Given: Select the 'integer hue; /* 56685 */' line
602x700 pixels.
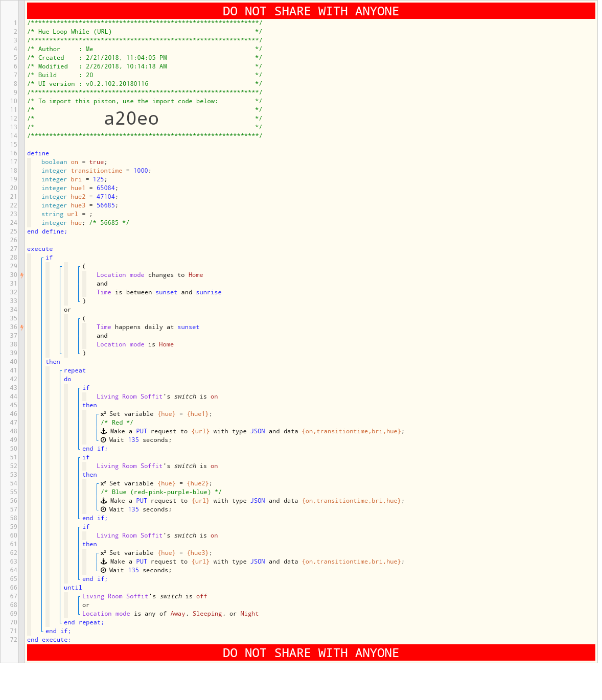Looking at the screenshot, I should 85,223.
